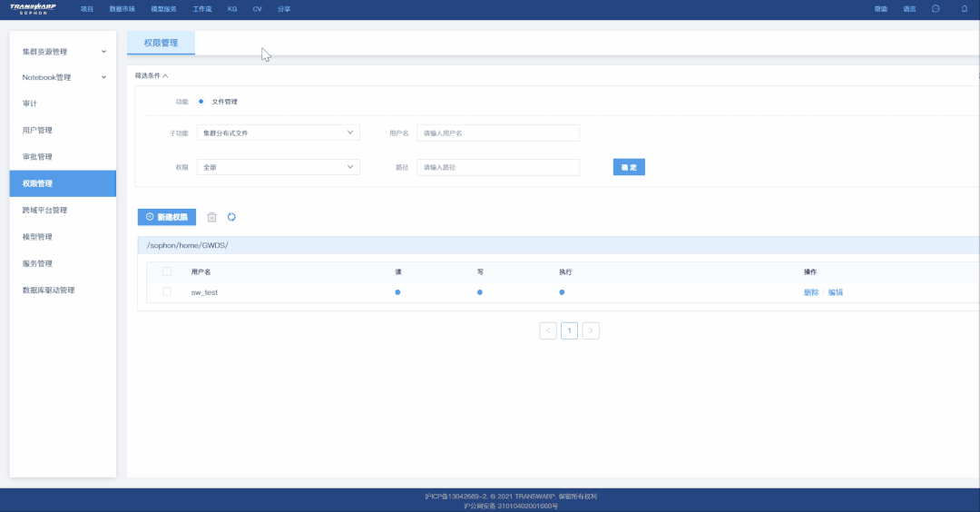Image resolution: width=980 pixels, height=512 pixels.
Task: Click 删除 link for sw_test
Action: pos(811,292)
